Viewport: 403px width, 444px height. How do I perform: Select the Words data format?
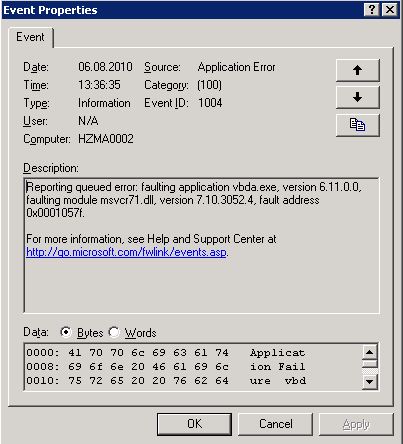(114, 332)
